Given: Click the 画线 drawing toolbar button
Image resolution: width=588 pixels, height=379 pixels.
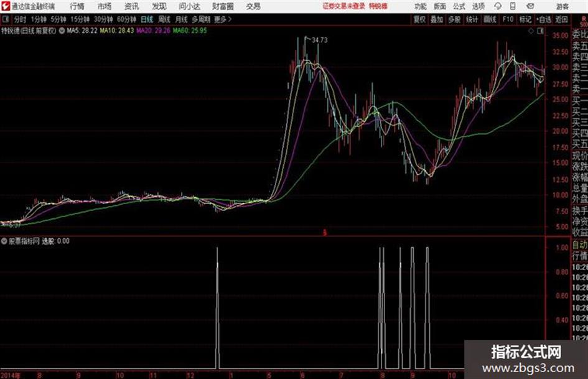Looking at the screenshot, I should pos(490,19).
